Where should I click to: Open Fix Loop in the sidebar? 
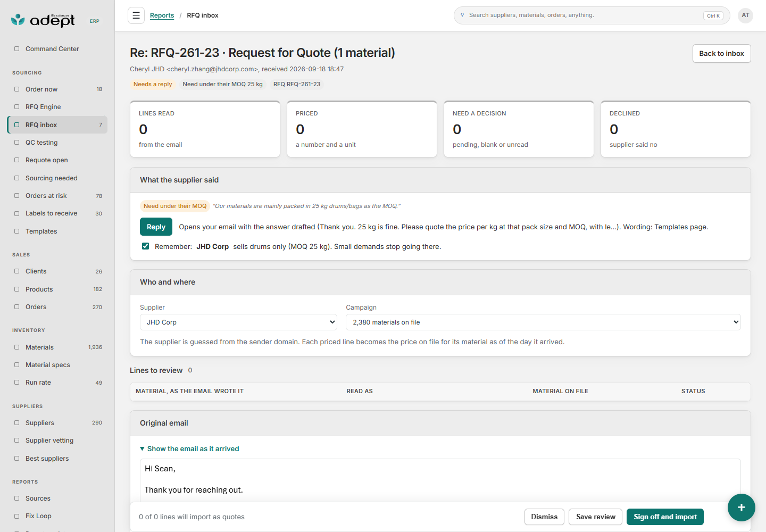tap(57, 516)
